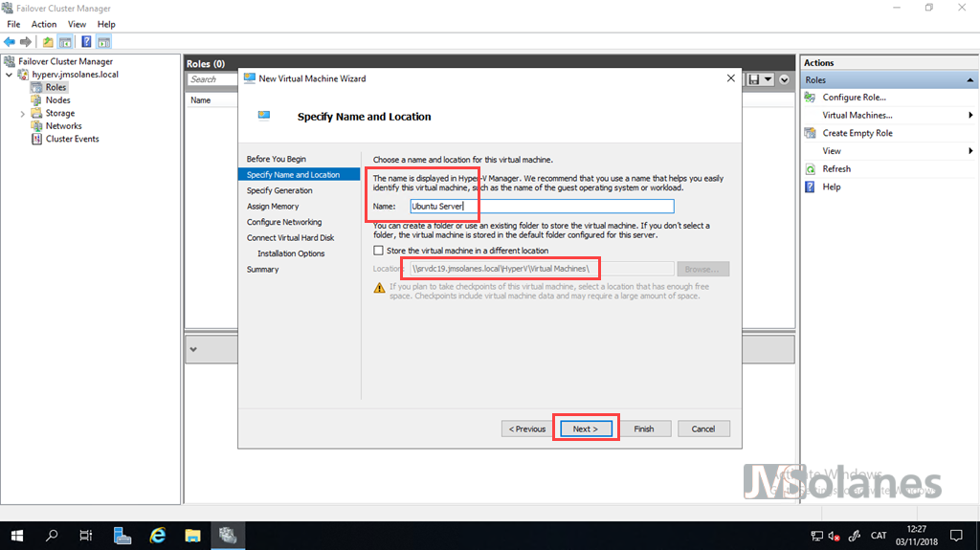Click into the virtual machine Name field
Image resolution: width=980 pixels, height=550 pixels.
[542, 207]
